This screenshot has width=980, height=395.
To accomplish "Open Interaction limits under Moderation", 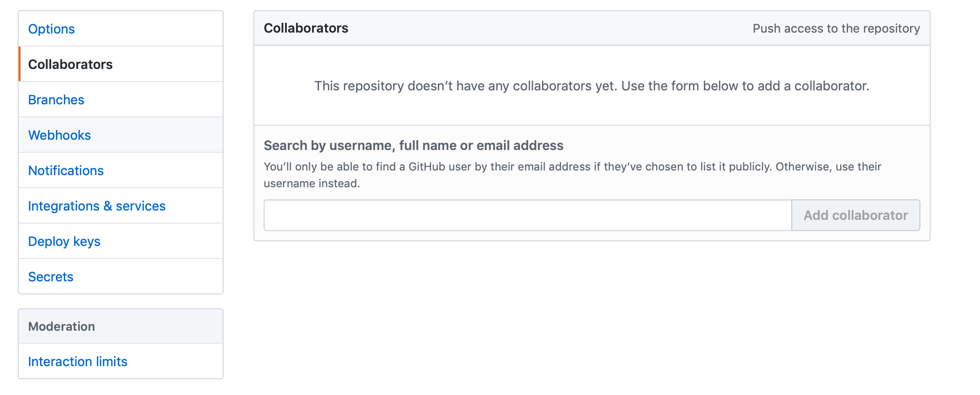I will (x=77, y=361).
